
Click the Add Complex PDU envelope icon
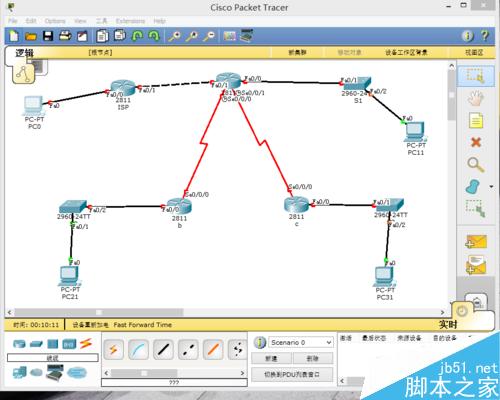click(476, 265)
